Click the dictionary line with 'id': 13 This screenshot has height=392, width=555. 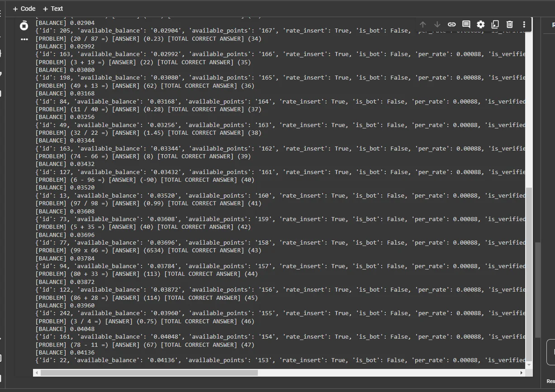pyautogui.click(x=280, y=195)
